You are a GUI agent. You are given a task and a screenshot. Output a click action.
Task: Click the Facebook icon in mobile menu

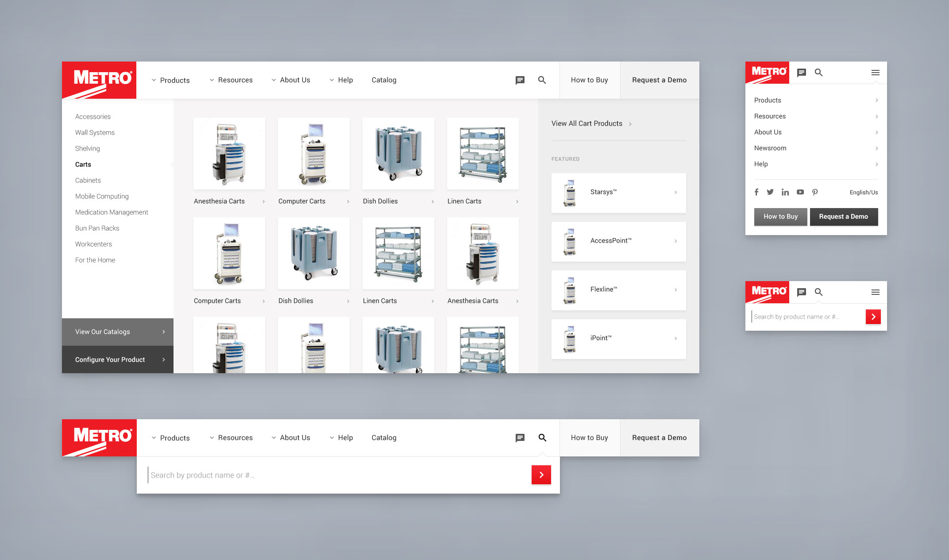tap(756, 192)
